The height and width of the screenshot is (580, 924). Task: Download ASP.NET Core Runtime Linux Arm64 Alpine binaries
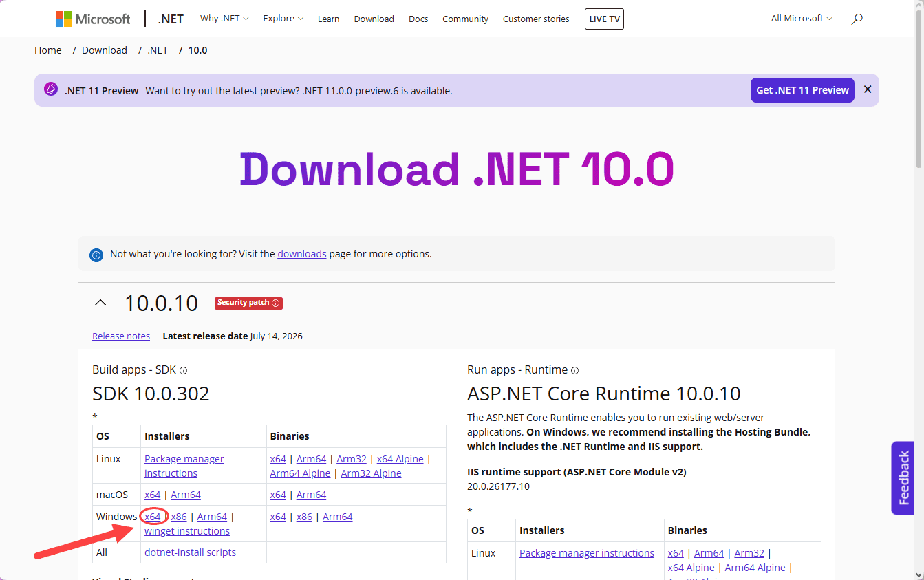coord(755,568)
